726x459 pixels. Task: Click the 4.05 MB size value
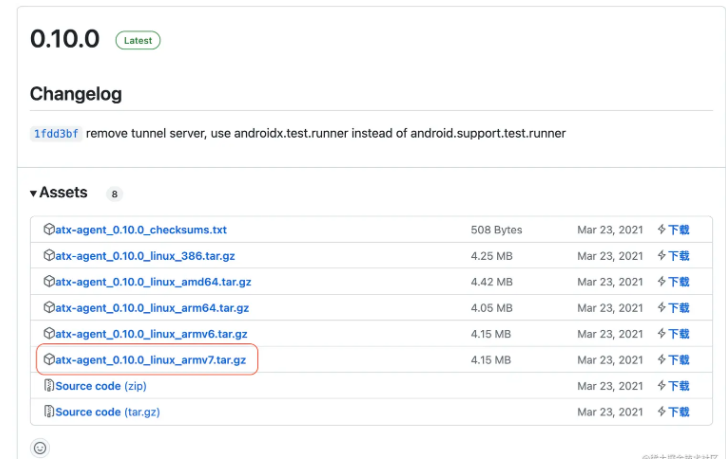click(x=492, y=308)
